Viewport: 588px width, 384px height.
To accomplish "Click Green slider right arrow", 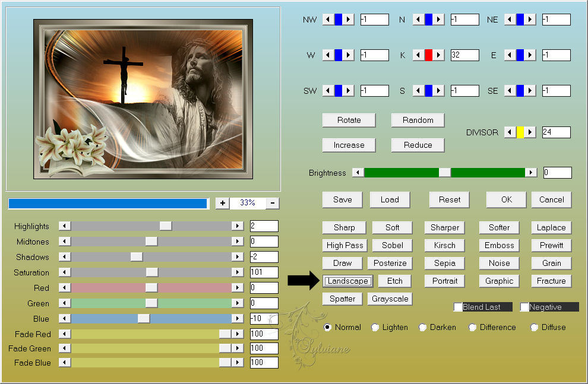I will click(238, 303).
